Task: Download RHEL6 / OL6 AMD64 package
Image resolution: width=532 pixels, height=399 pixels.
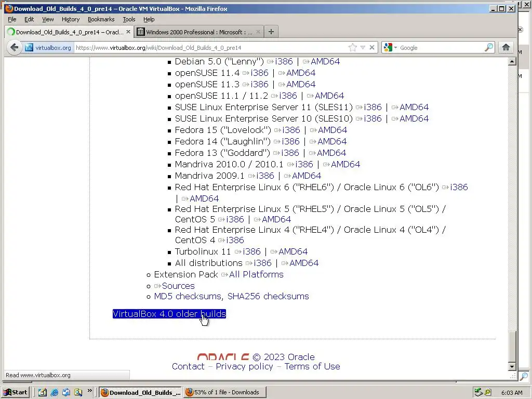Action: [x=204, y=198]
